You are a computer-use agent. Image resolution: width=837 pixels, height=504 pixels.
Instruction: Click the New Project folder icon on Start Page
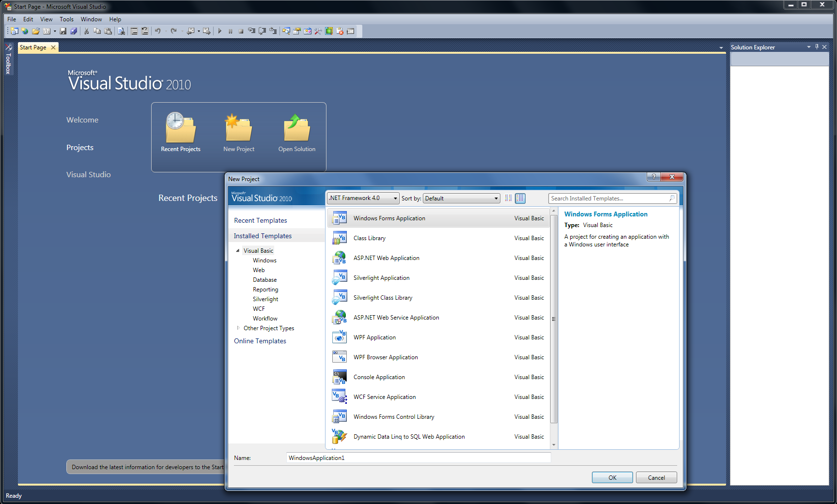tap(239, 127)
